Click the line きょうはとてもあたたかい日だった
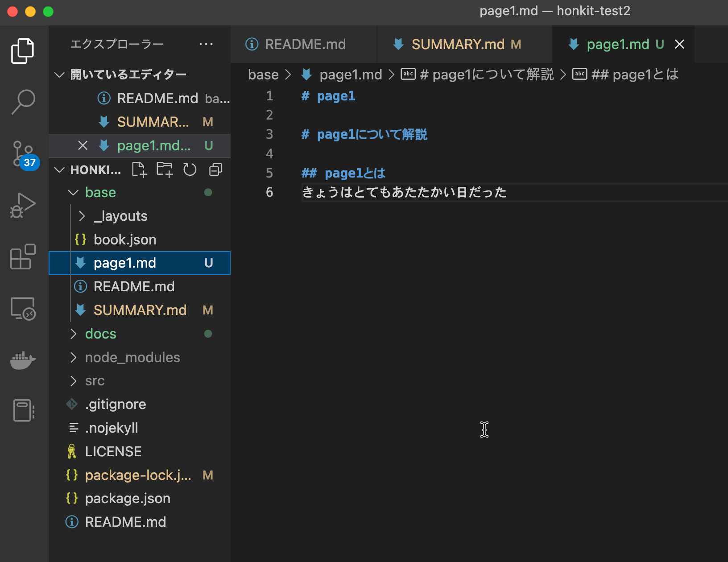The width and height of the screenshot is (728, 562). point(405,192)
